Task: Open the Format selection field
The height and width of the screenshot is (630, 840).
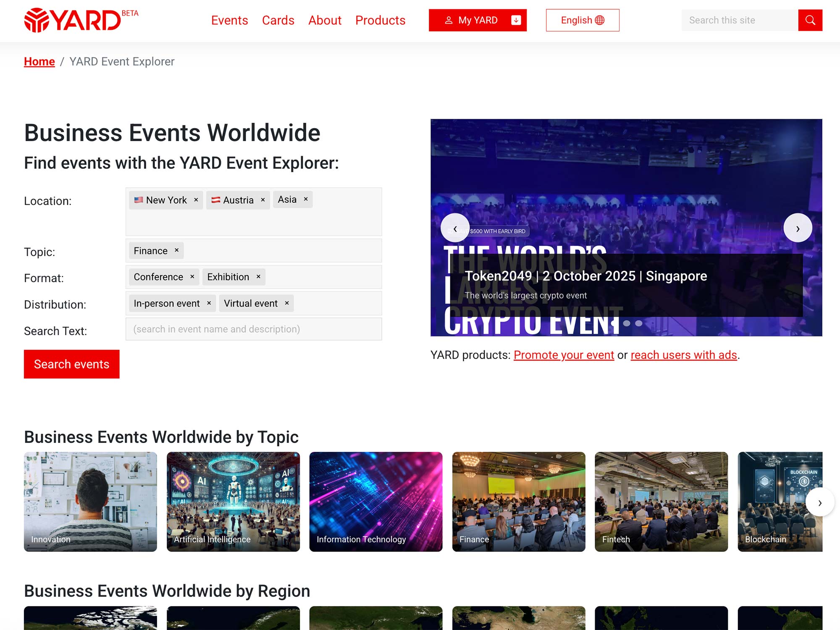Action: (254, 277)
